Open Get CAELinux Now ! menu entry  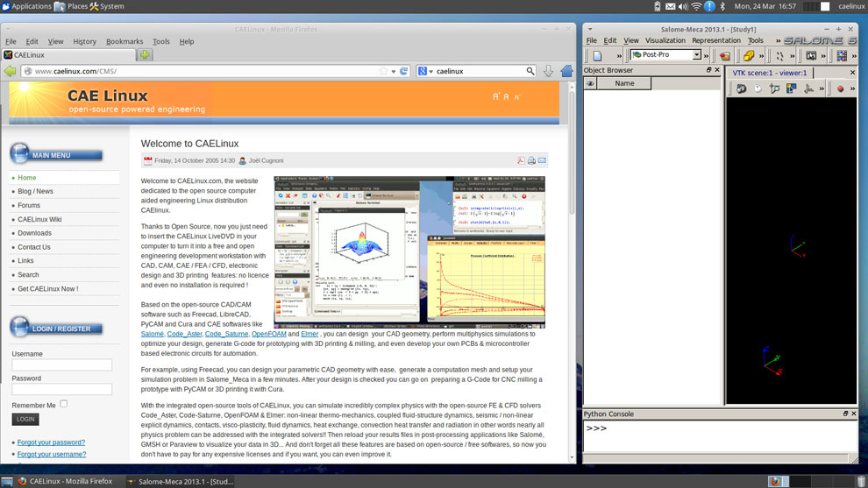(47, 289)
